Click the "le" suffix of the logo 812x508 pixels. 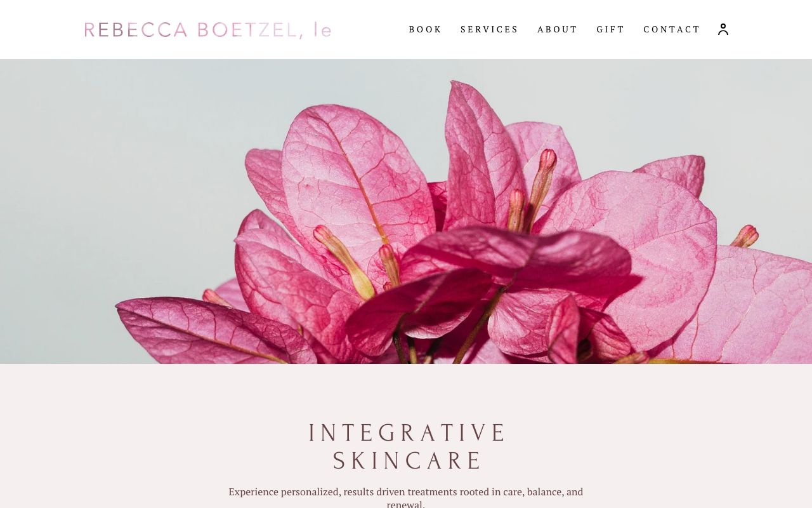(x=322, y=30)
